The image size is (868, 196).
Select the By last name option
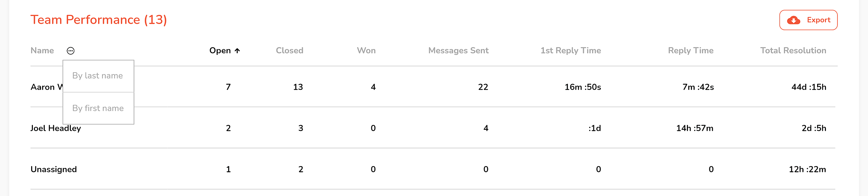pyautogui.click(x=98, y=76)
